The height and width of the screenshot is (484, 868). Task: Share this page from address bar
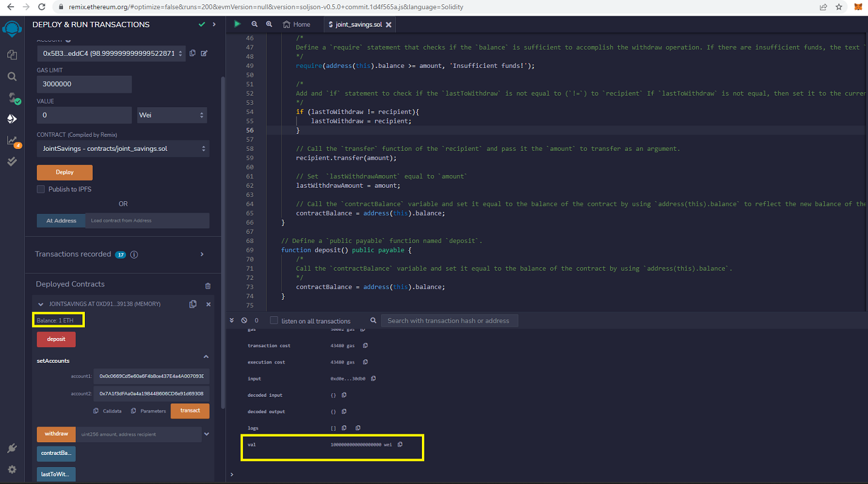823,7
